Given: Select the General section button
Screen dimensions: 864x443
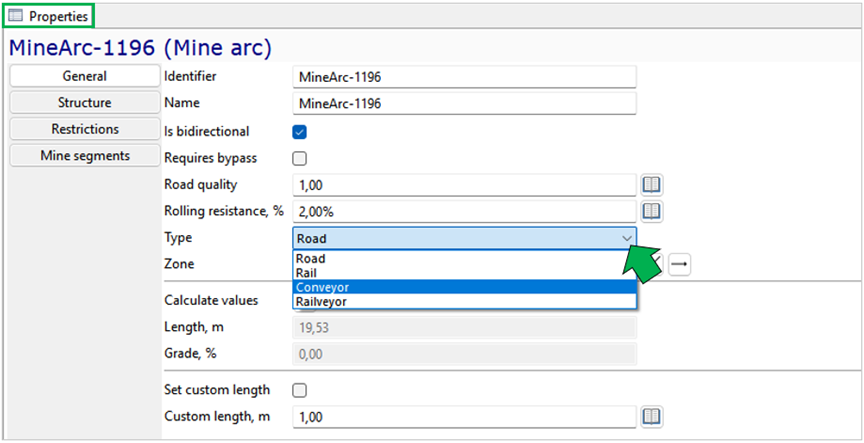Looking at the screenshot, I should [x=85, y=76].
